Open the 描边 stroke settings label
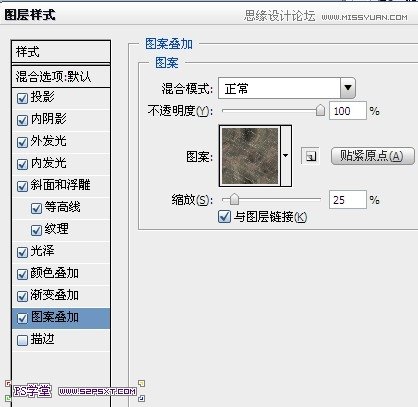Screen dimensions: 418x407 click(42, 339)
